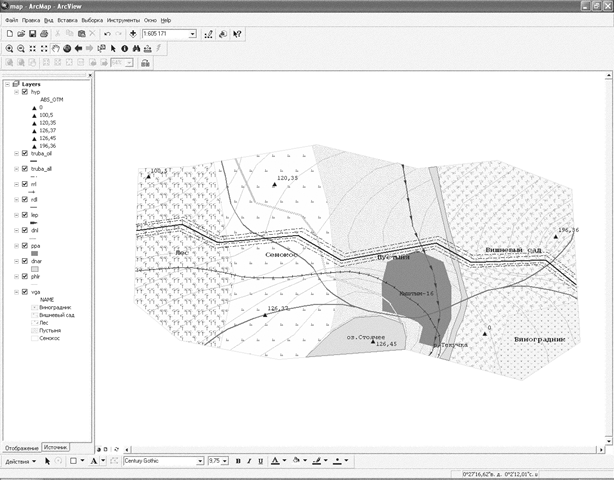
Task: Toggle the hyp layer checkbox
Action: [x=25, y=92]
